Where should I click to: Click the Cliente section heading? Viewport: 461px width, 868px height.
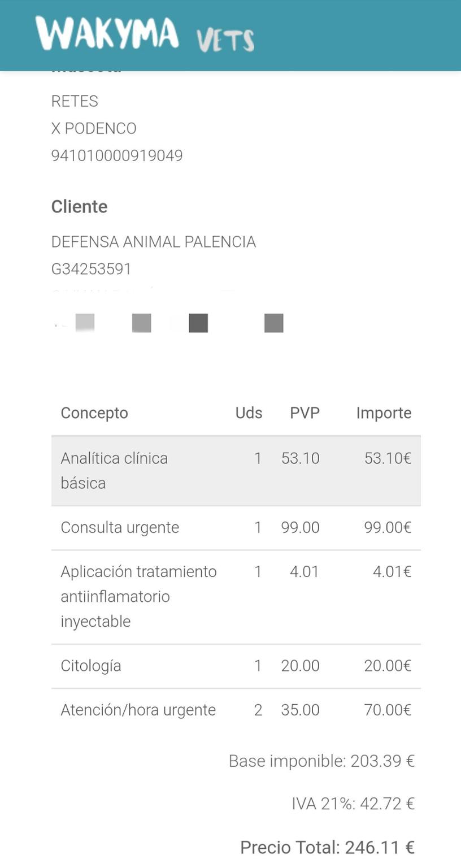(x=79, y=206)
